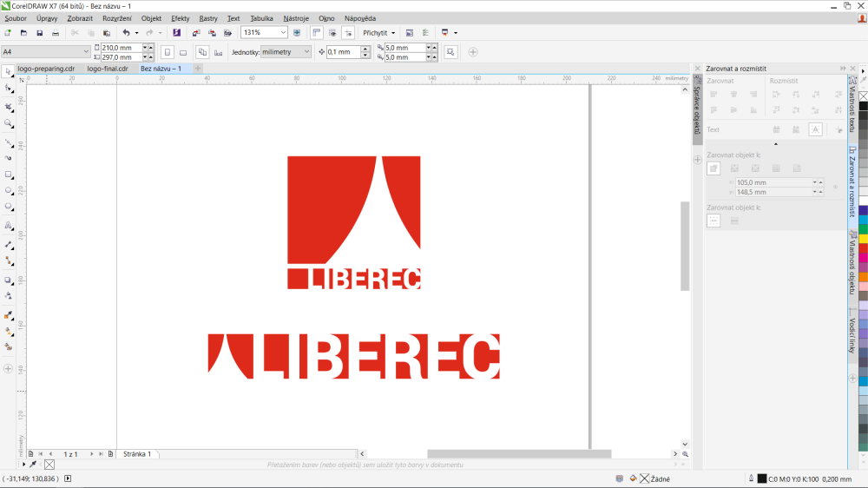The height and width of the screenshot is (488, 868).
Task: Toggle full-screen preview button
Action: [297, 33]
